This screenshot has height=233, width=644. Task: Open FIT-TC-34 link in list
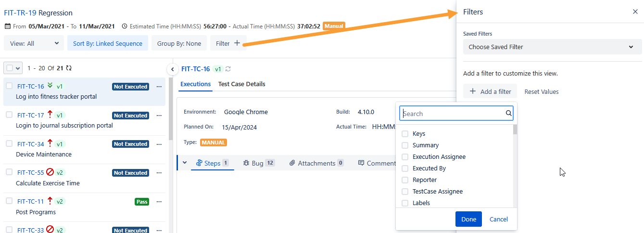(31, 144)
